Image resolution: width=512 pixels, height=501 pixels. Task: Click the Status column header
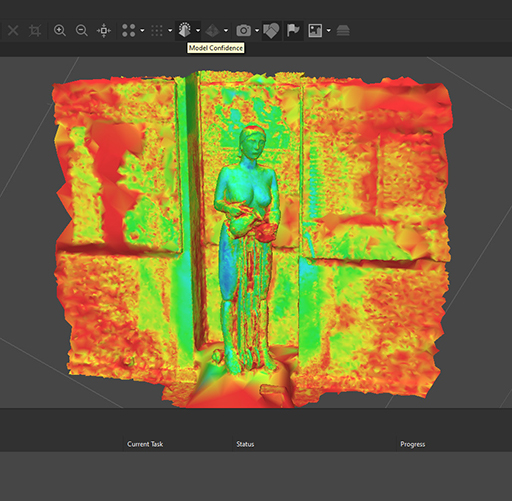click(245, 444)
